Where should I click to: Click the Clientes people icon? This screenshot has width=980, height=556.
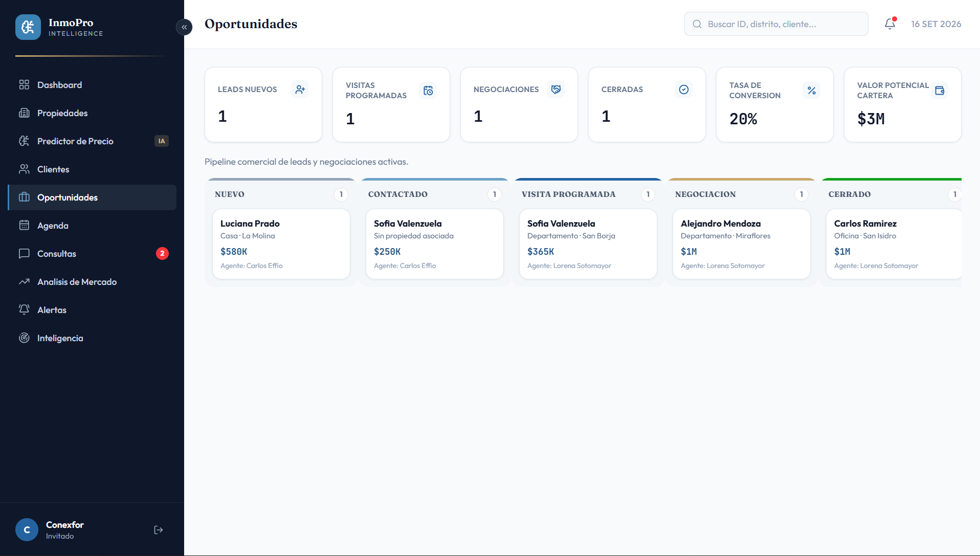pos(24,169)
